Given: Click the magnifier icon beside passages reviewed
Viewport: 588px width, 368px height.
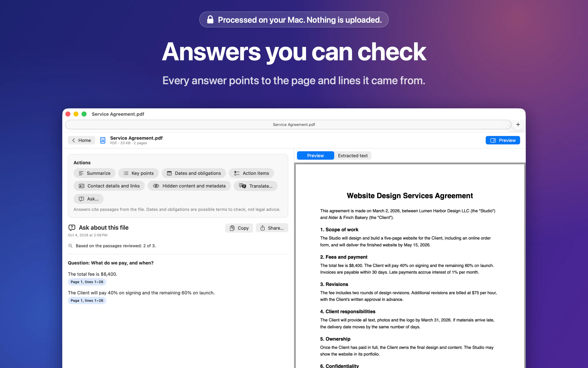Looking at the screenshot, I should (x=70, y=246).
